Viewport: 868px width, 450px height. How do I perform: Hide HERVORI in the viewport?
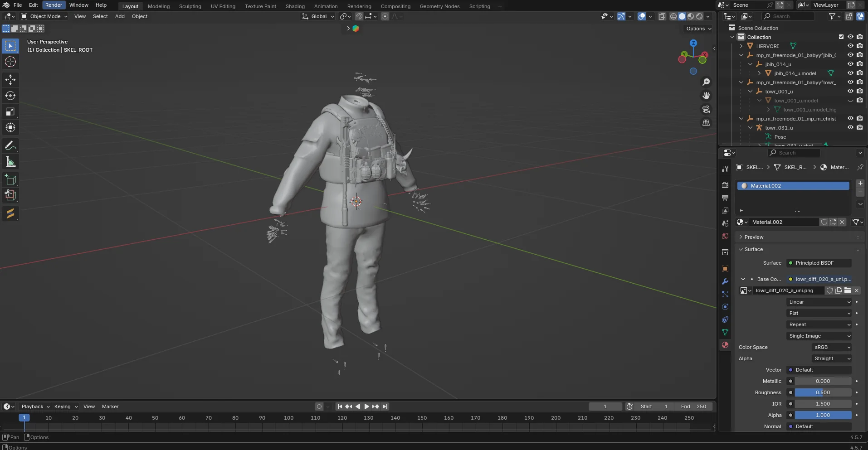[x=850, y=46]
